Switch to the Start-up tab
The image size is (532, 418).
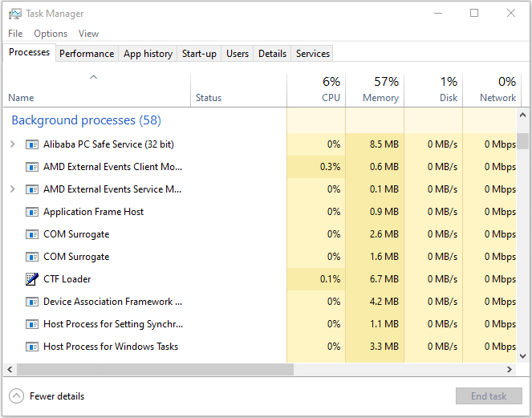[x=199, y=54]
